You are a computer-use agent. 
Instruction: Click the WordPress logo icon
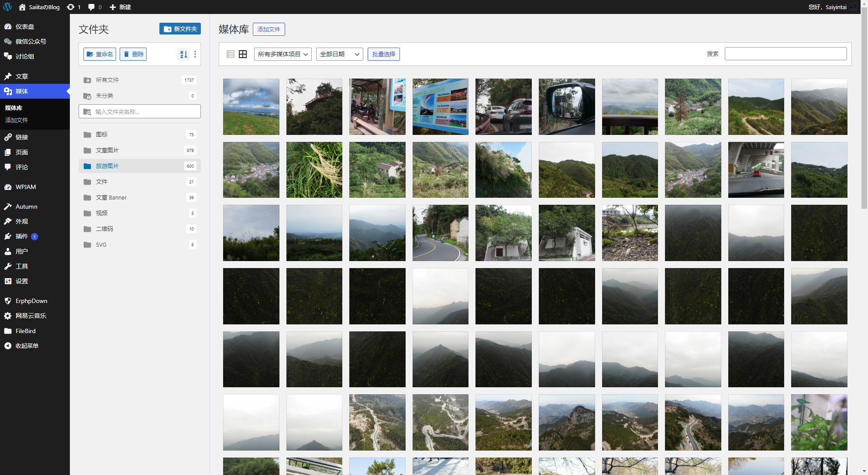pyautogui.click(x=7, y=7)
